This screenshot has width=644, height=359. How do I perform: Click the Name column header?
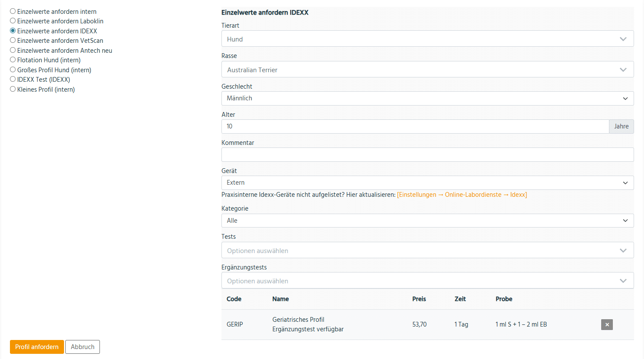[x=281, y=299]
